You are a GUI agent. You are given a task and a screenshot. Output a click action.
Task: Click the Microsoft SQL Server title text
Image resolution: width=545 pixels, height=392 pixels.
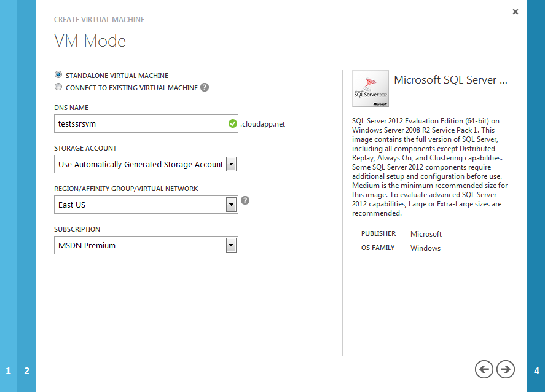point(451,80)
